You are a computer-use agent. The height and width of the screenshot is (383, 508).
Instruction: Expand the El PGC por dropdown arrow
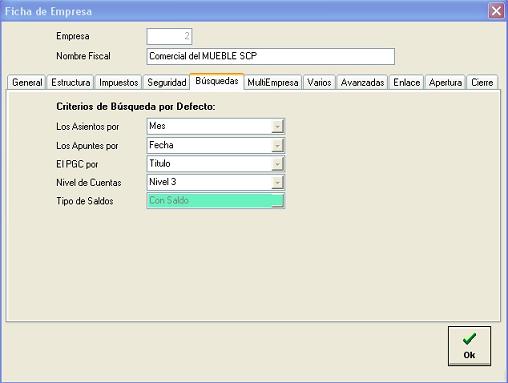tap(277, 164)
